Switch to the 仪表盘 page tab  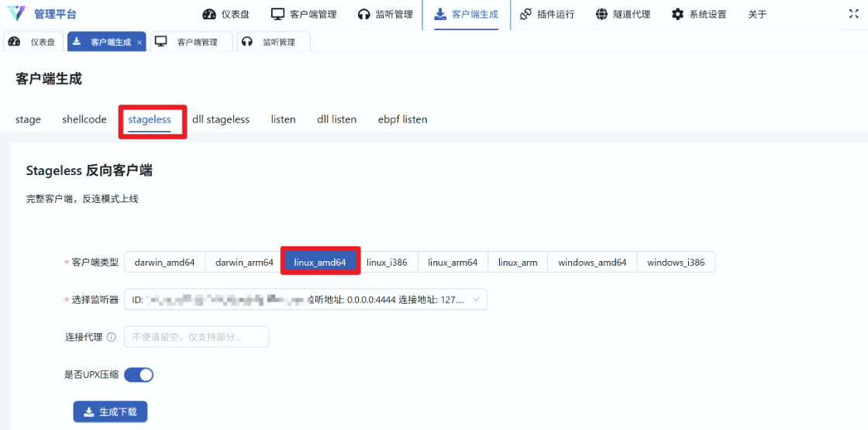[34, 42]
